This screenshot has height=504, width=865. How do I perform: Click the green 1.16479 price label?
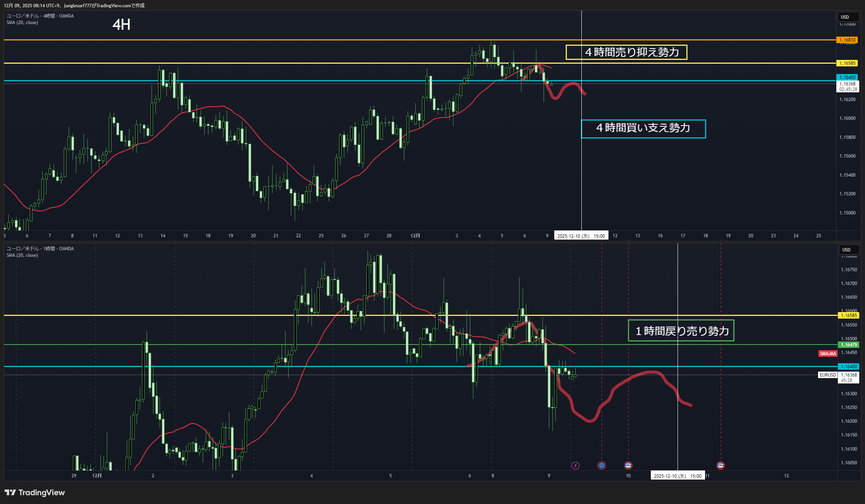point(849,345)
